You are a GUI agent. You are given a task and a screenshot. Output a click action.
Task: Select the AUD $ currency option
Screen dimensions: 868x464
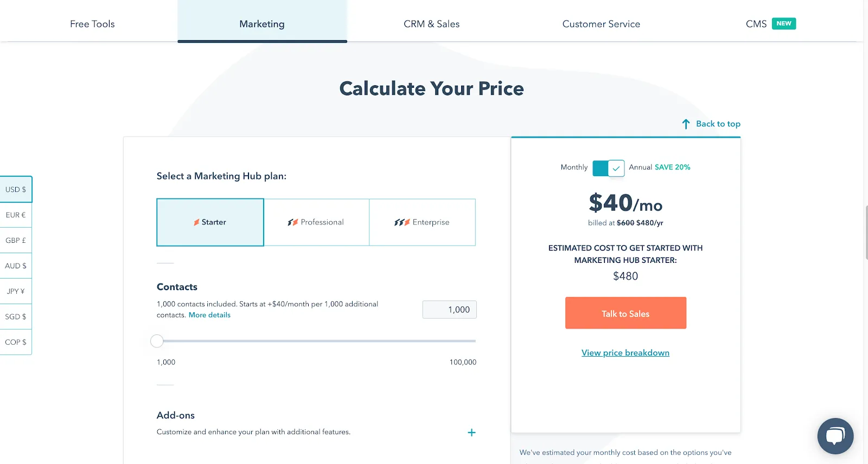click(16, 266)
